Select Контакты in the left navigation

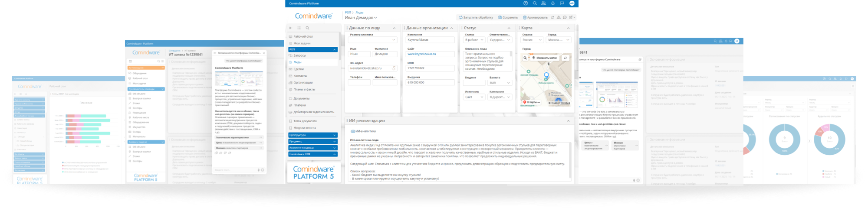point(300,76)
